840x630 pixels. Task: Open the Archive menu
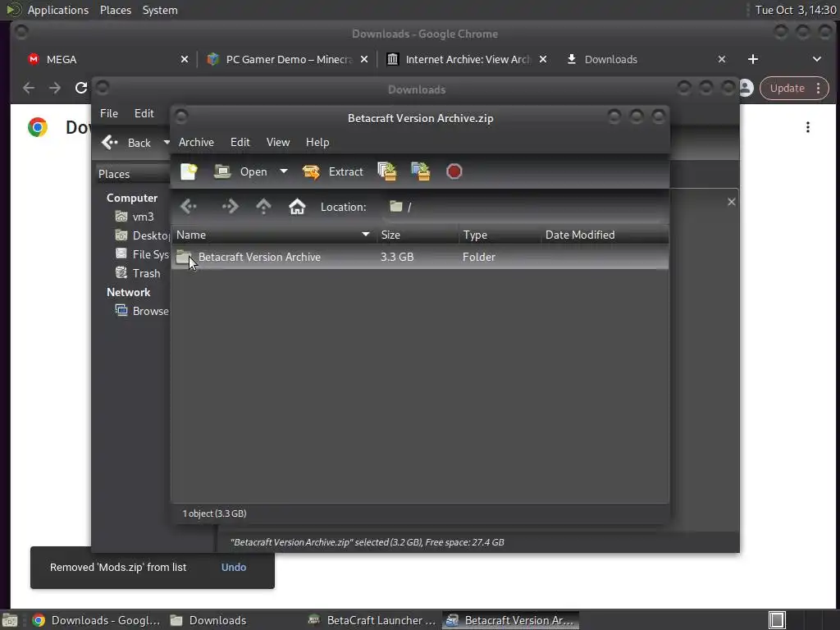tap(196, 143)
